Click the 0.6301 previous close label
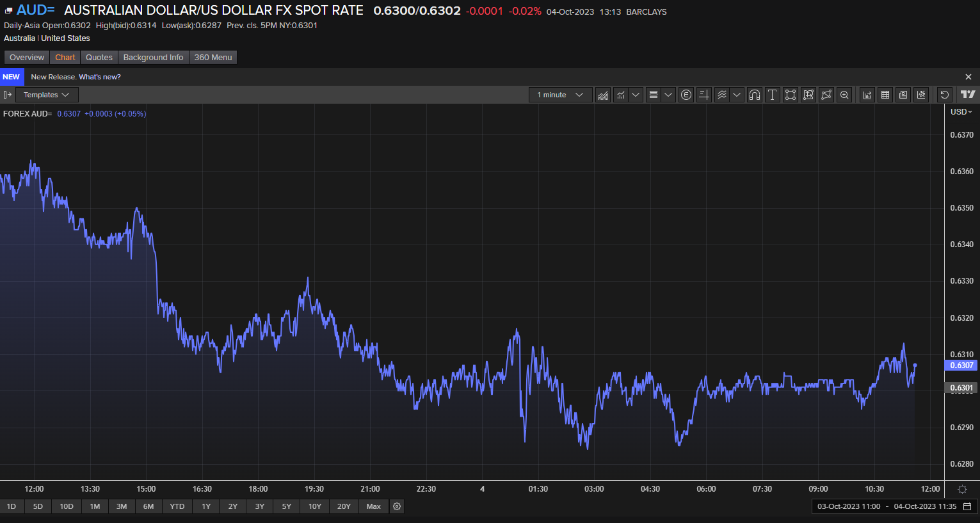 961,388
